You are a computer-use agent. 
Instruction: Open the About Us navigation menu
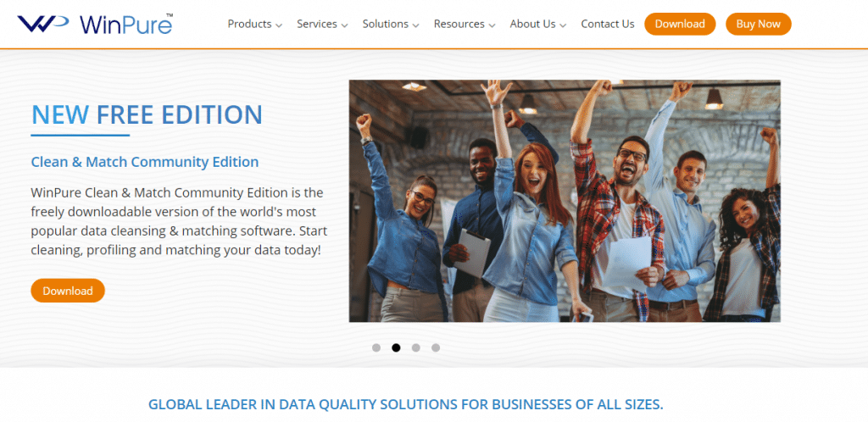[538, 24]
